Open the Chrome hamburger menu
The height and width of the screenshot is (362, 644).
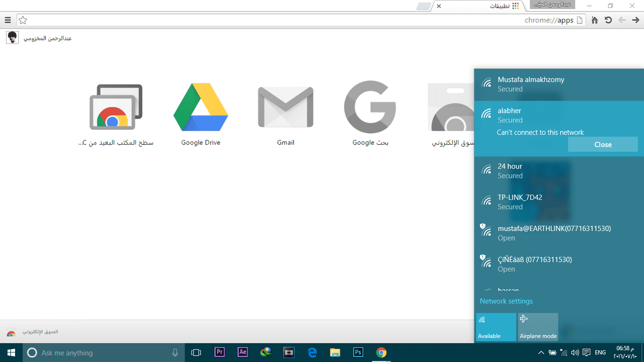coord(8,20)
